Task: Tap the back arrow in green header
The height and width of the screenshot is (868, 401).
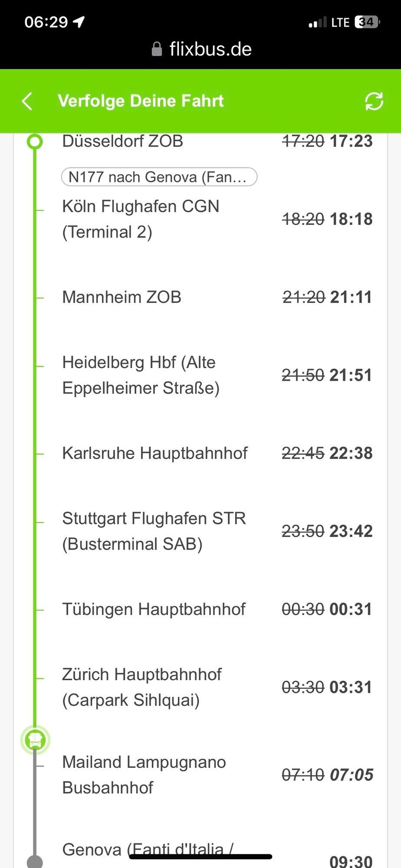Action: [x=27, y=101]
